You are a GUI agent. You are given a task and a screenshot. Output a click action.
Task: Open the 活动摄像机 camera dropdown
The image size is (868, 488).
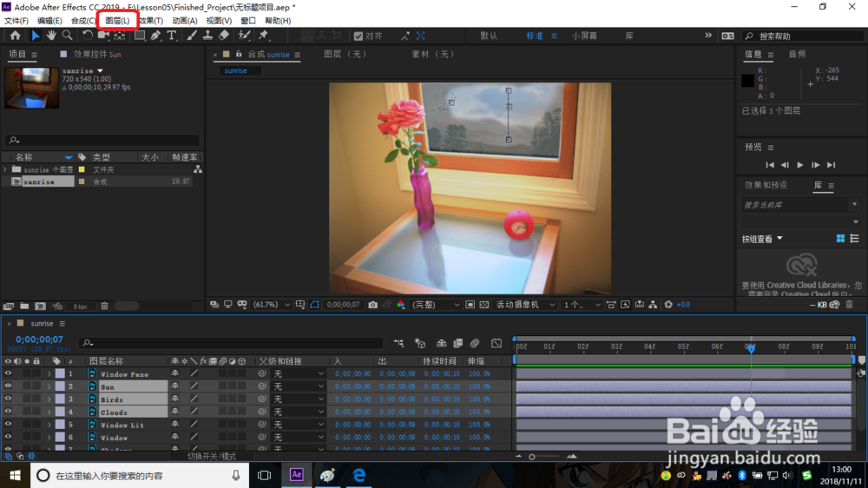tap(525, 305)
